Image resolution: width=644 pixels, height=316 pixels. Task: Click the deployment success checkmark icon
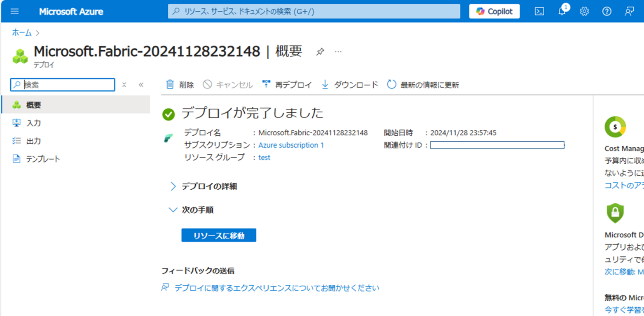(169, 114)
